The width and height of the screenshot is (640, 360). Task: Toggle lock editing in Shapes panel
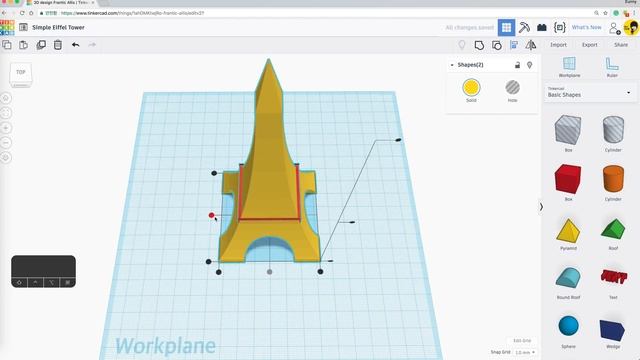pos(517,65)
